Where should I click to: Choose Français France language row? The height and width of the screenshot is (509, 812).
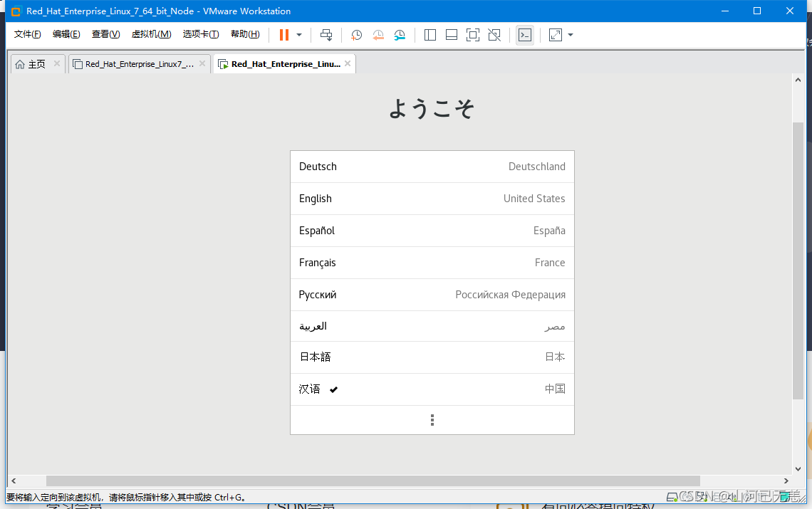click(432, 263)
